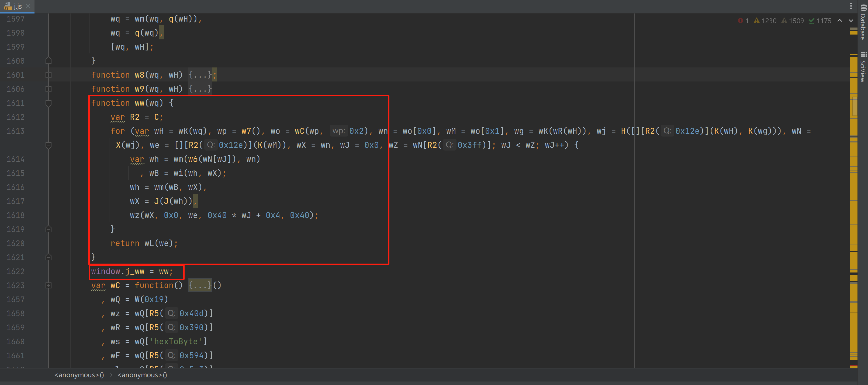Go to previous highlighted problem arrow
This screenshot has width=868, height=385.
pyautogui.click(x=839, y=21)
